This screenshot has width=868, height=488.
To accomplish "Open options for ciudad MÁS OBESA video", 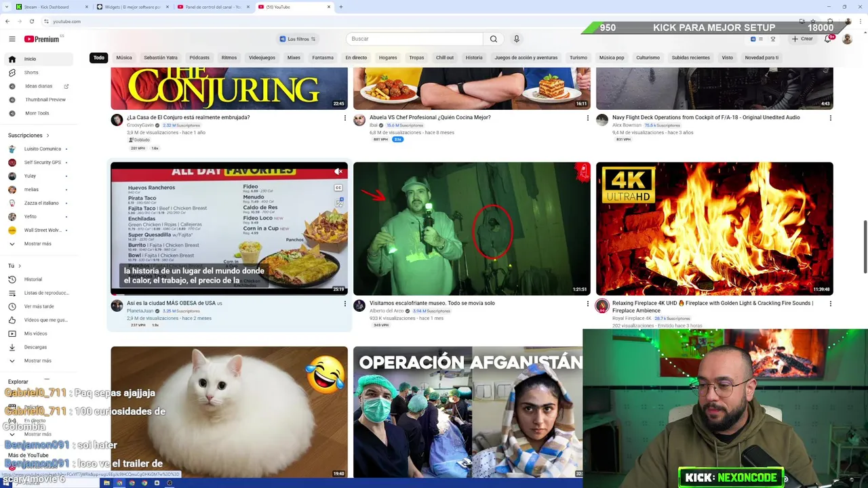I will pyautogui.click(x=344, y=304).
